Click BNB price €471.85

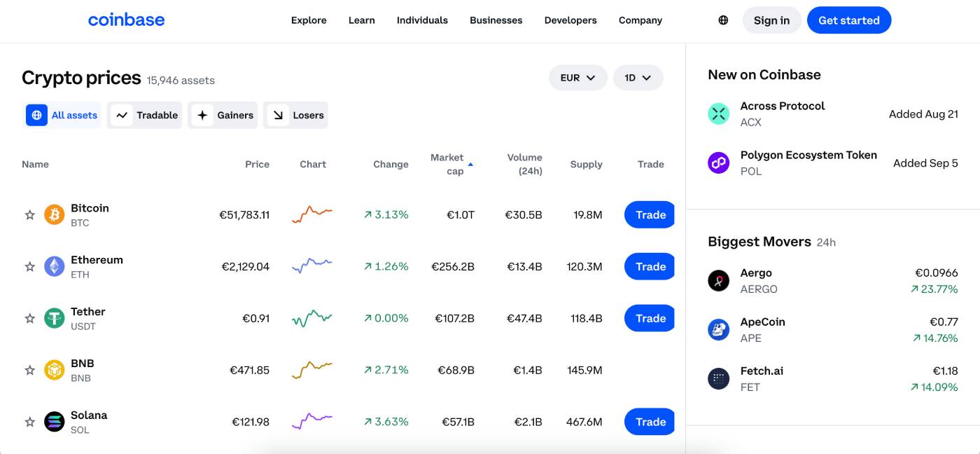[250, 370]
